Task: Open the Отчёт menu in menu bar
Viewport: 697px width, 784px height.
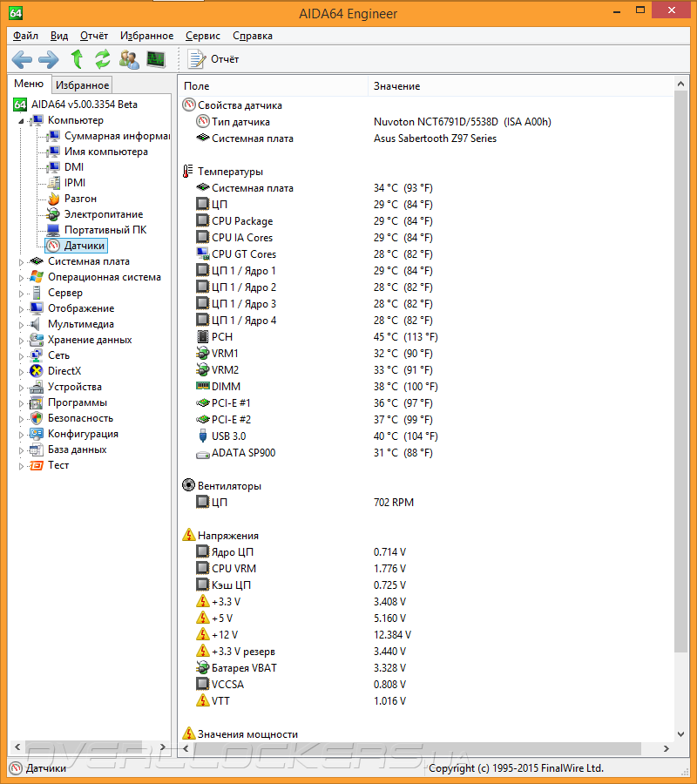Action: click(x=94, y=36)
